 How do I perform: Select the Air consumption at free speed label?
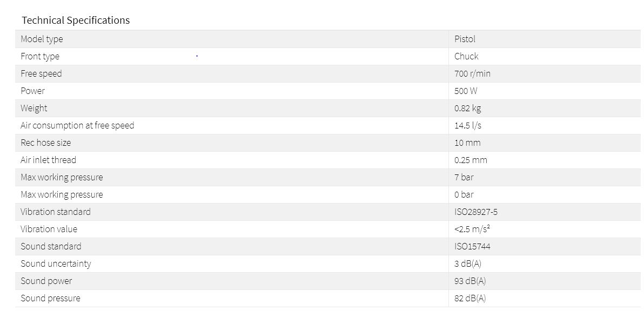(77, 125)
